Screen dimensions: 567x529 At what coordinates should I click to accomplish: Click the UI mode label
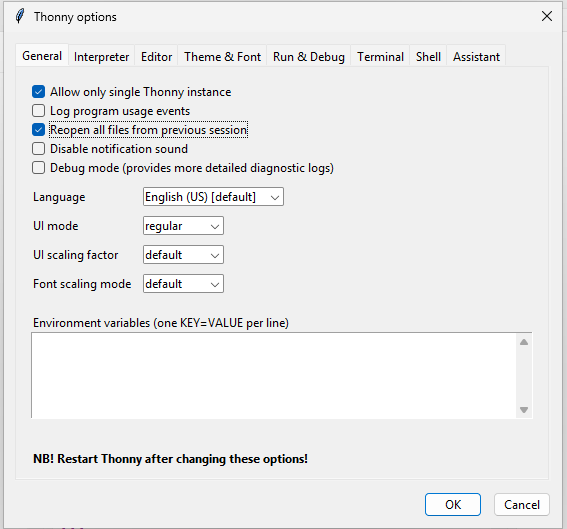coord(56,226)
